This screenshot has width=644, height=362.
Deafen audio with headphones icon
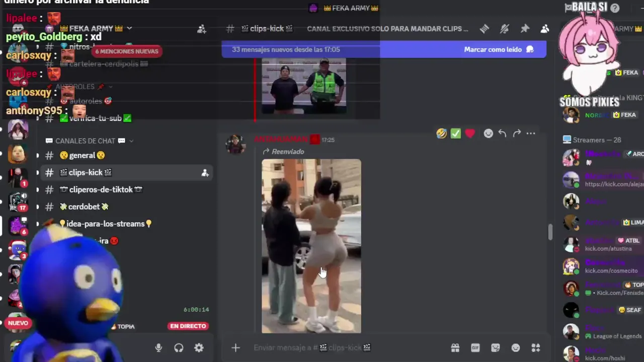click(x=179, y=347)
